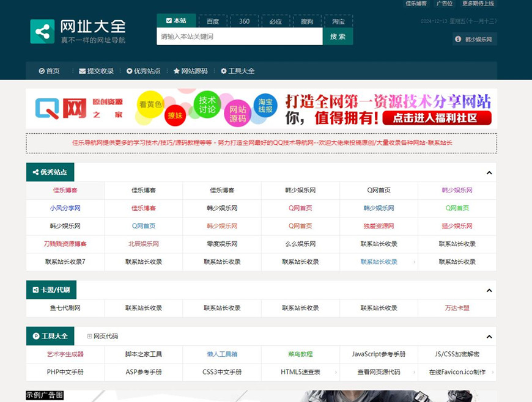Click the date text 2024-12-13 星期五
The height and width of the screenshot is (402, 532).
[459, 21]
